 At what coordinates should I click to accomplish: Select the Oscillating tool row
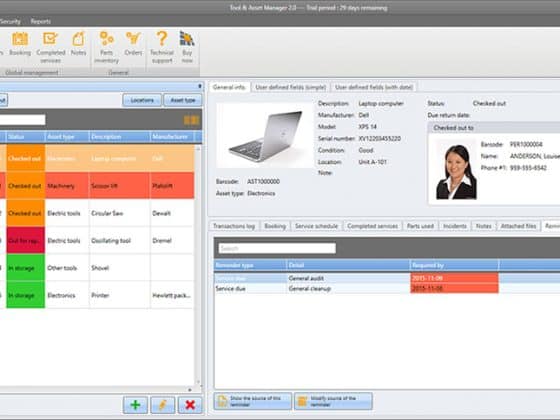tap(97, 240)
